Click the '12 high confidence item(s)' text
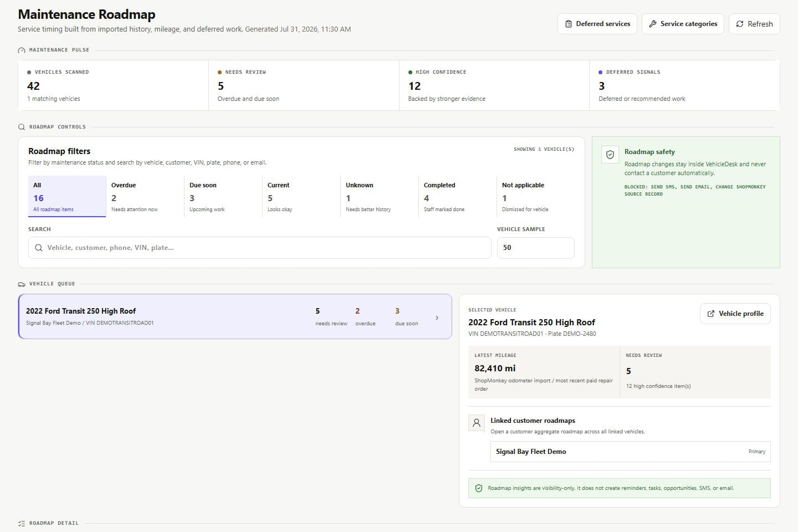798x532 pixels. click(658, 386)
